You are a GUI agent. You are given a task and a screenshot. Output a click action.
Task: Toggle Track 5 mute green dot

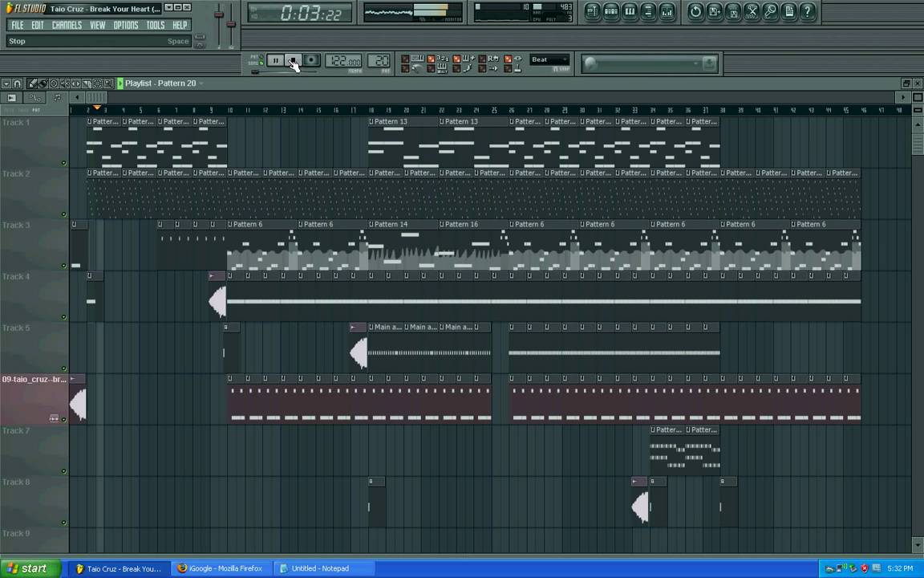tap(63, 368)
